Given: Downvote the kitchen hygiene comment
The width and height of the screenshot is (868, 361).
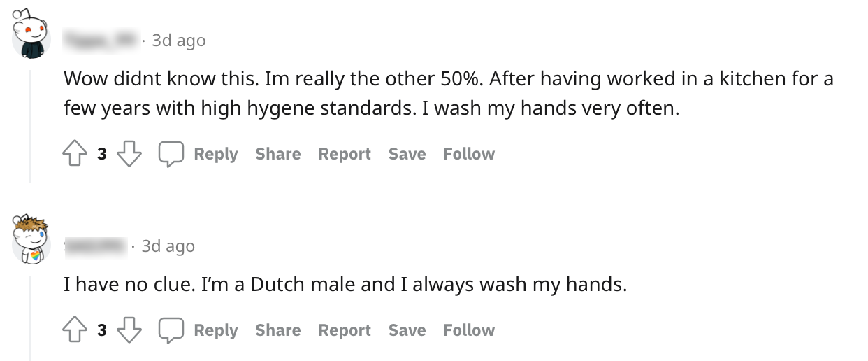Looking at the screenshot, I should (129, 155).
